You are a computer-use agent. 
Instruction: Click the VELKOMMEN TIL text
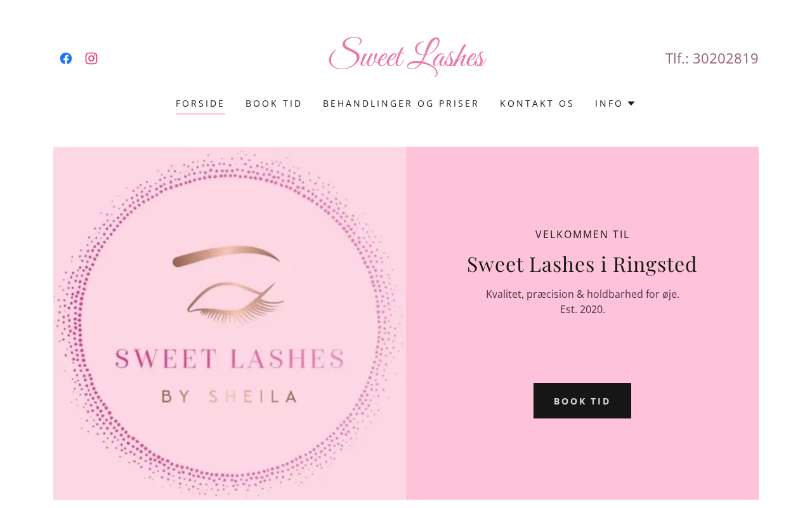click(x=582, y=234)
